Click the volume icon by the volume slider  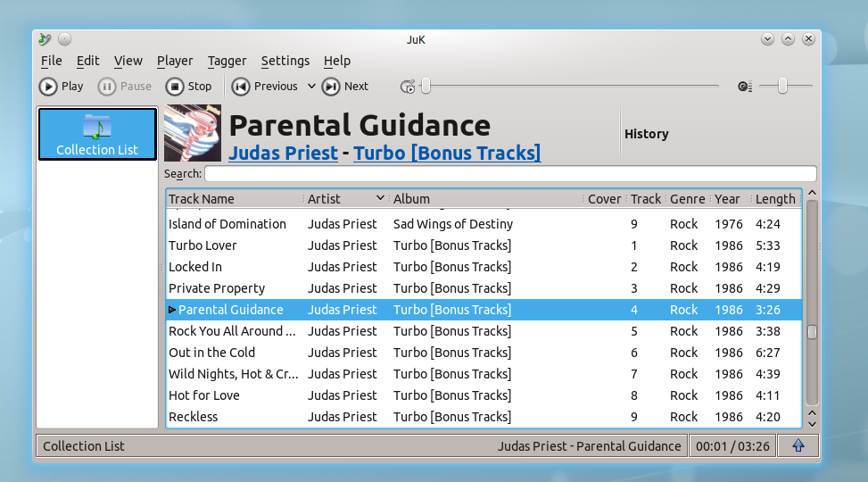(x=745, y=87)
